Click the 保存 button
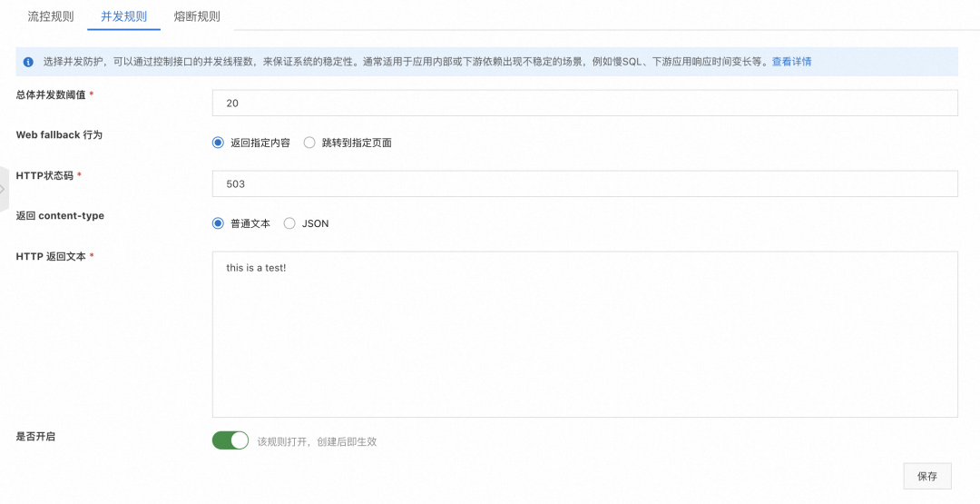This screenshot has width=980, height=504. 927,476
